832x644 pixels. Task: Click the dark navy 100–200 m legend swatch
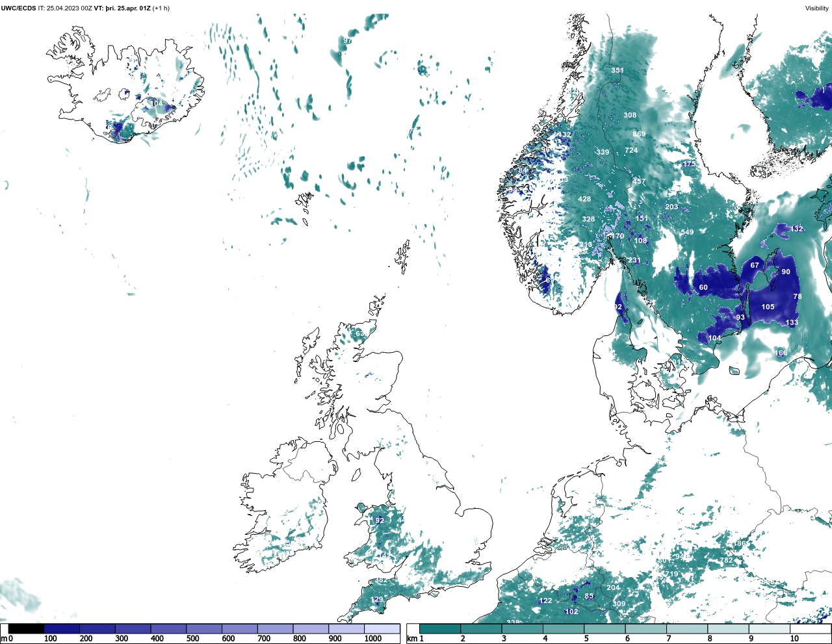[62, 628]
